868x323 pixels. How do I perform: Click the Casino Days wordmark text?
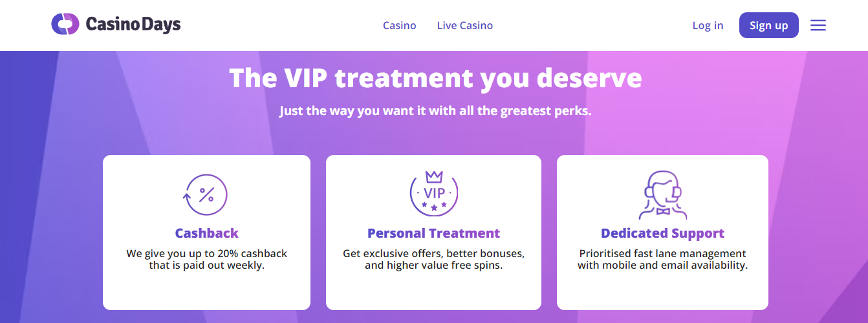[133, 25]
